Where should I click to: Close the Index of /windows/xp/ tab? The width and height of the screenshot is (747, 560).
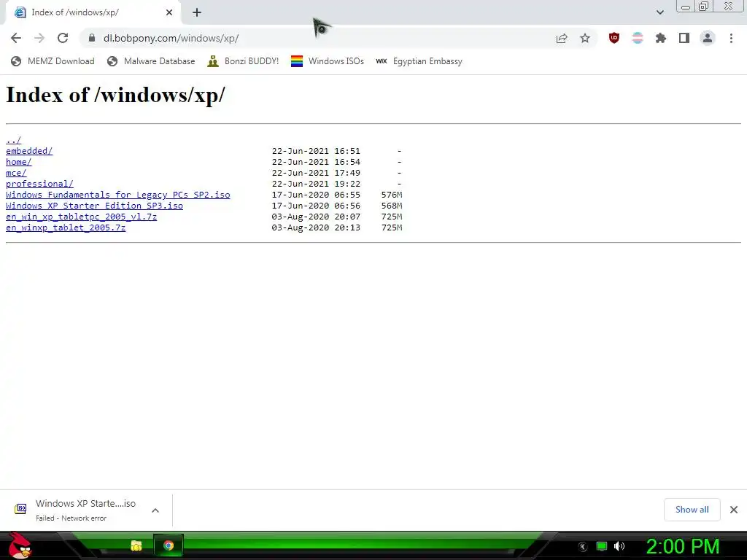169,12
